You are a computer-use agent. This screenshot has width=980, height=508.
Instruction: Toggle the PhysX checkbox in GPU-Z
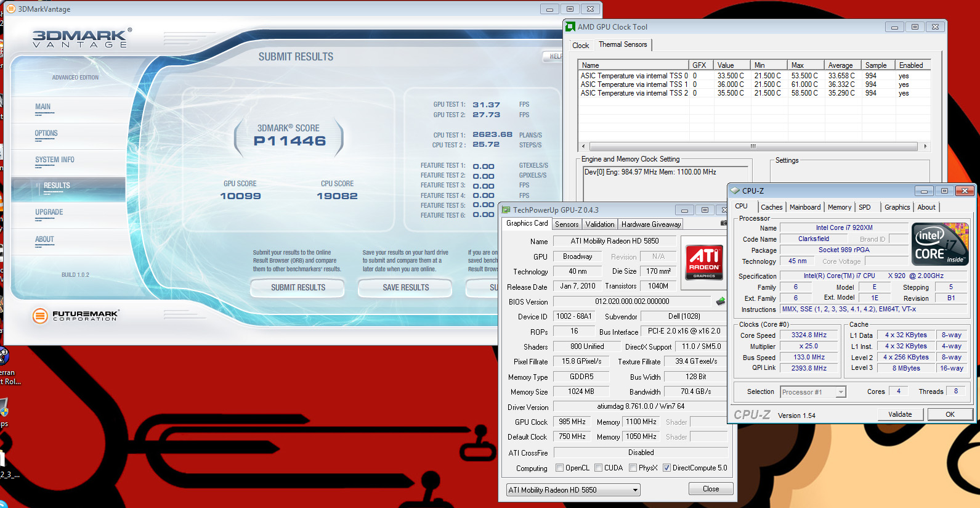coord(633,468)
